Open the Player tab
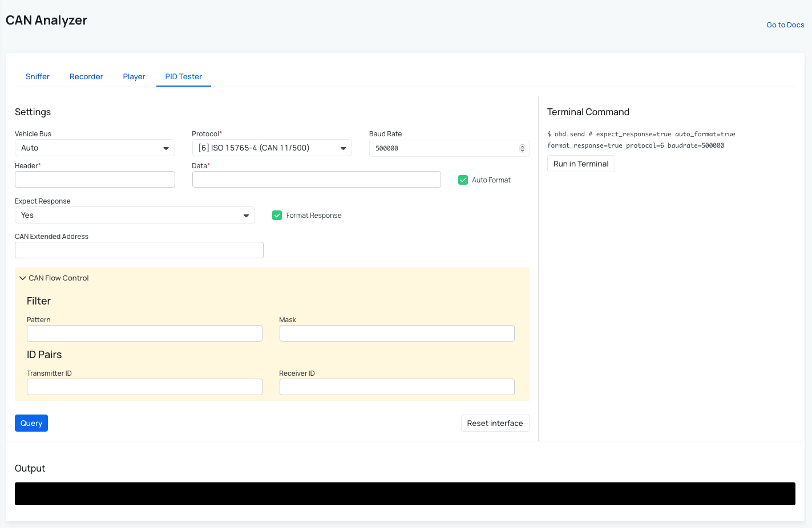The width and height of the screenshot is (812, 528). 134,76
